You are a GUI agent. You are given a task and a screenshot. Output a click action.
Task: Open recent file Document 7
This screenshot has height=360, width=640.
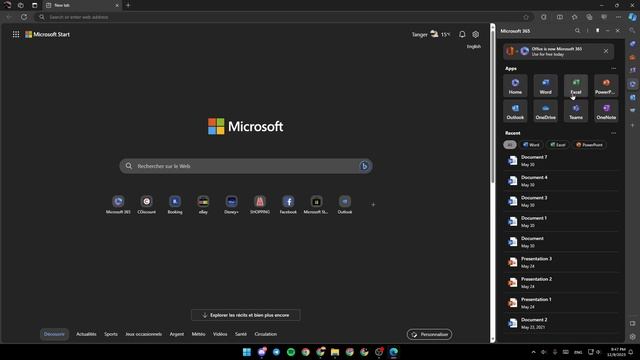tap(561, 160)
